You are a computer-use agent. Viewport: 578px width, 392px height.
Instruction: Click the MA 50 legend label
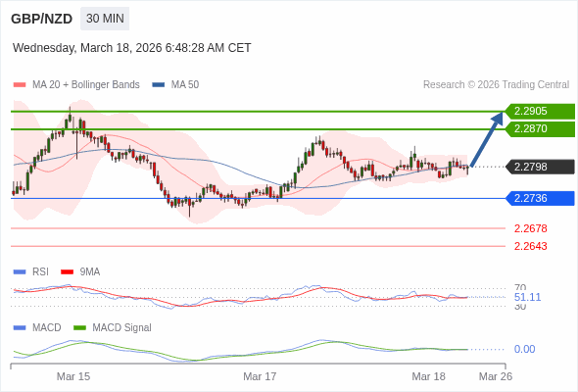185,85
